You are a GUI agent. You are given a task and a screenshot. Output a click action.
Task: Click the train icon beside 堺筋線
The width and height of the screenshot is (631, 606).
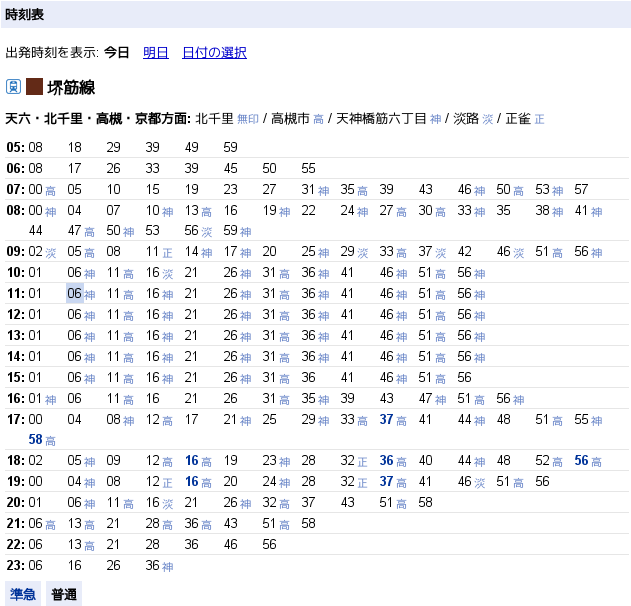[x=13, y=87]
